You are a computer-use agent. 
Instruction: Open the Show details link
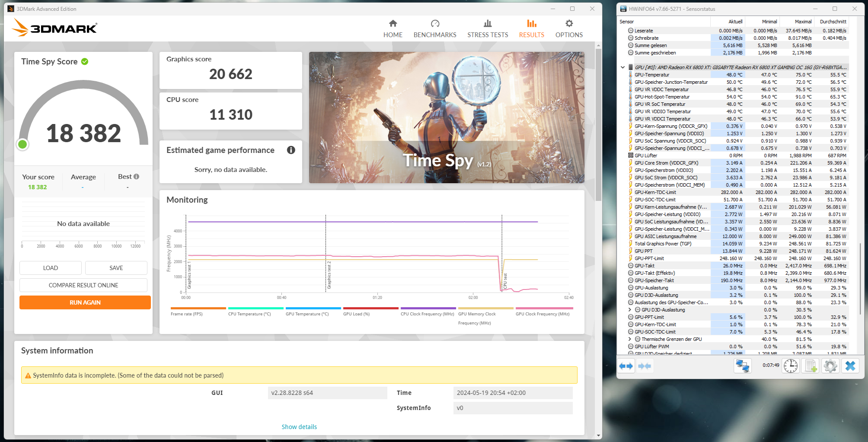pyautogui.click(x=299, y=427)
